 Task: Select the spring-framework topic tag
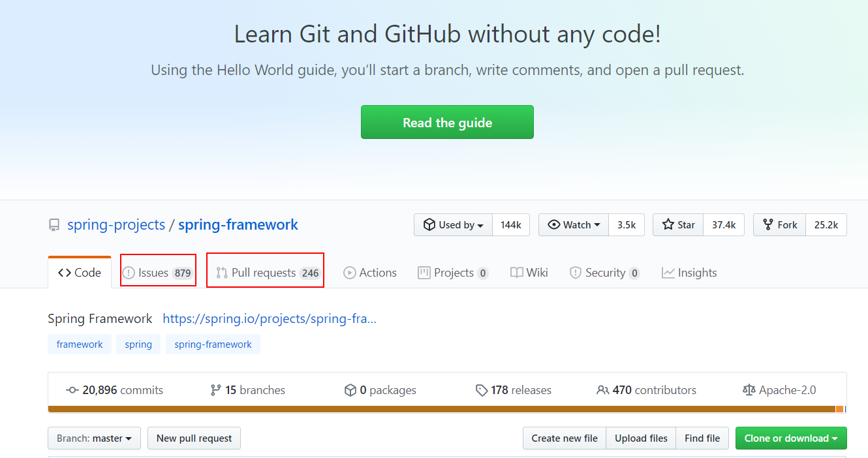(213, 344)
